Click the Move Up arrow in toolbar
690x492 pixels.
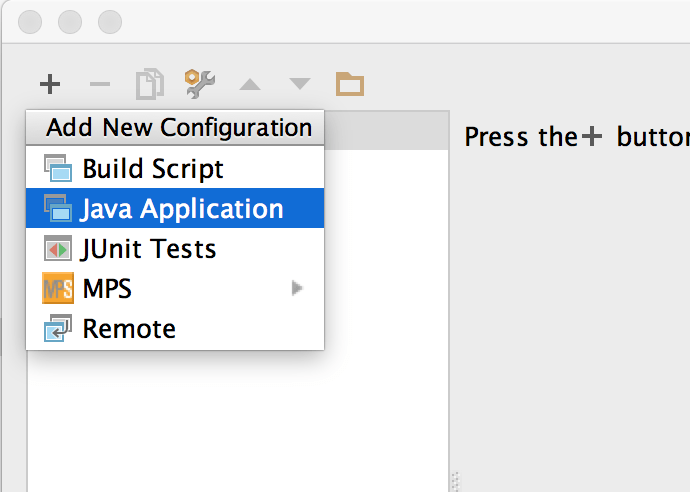point(250,84)
